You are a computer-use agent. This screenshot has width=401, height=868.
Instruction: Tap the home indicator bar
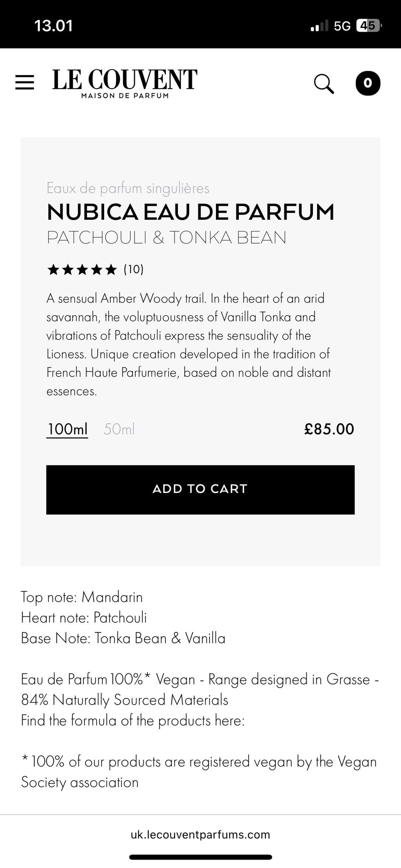click(x=200, y=857)
